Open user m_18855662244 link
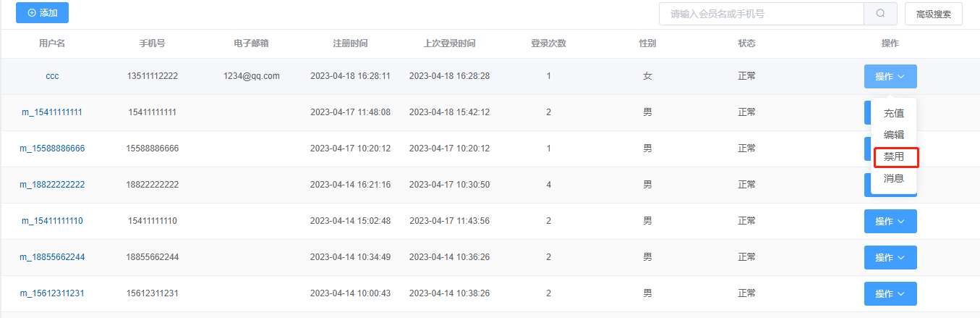 [x=52, y=257]
